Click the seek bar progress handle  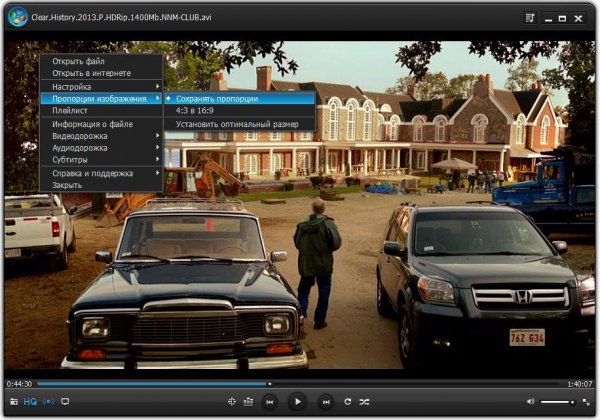[x=269, y=384]
